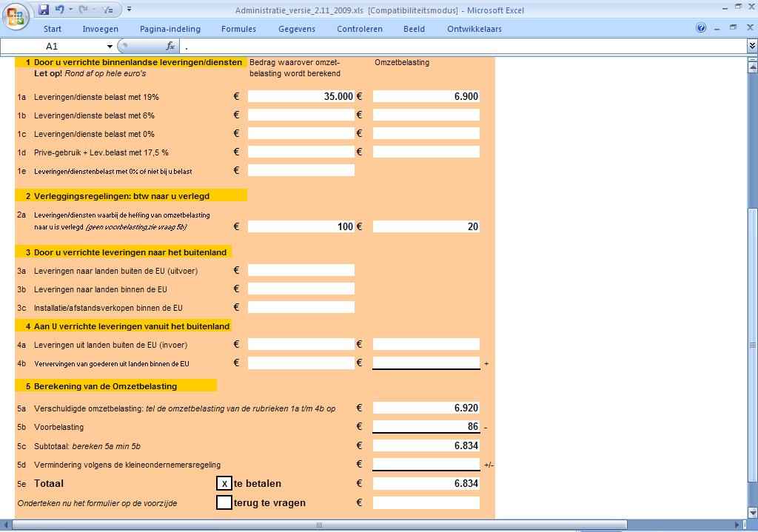The height and width of the screenshot is (532, 758).
Task: Select the Ontwikkelaars tab
Action: (x=474, y=29)
